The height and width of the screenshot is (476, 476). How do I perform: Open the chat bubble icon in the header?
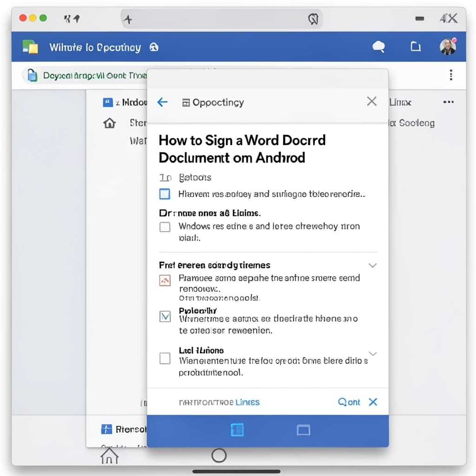378,47
